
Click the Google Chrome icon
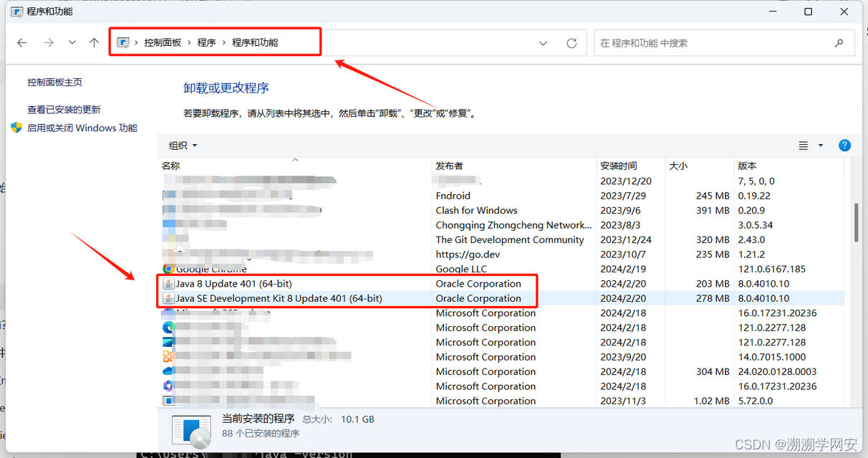(169, 269)
